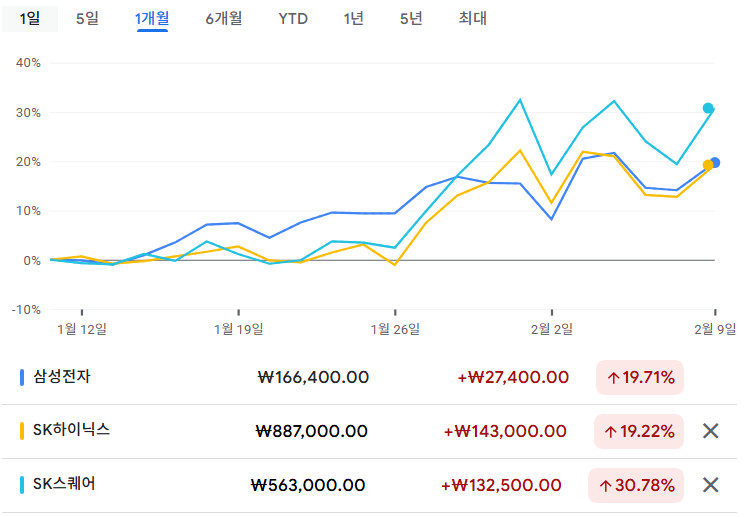The height and width of the screenshot is (517, 750).
Task: Click the blue 삼성전자 endpoint dot on chart
Action: [x=715, y=162]
